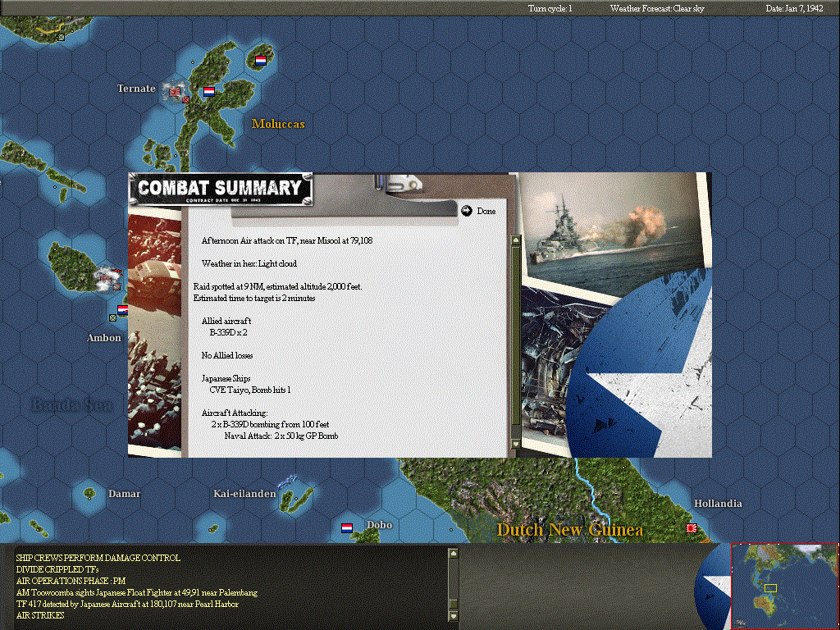The image size is (840, 630).
Task: Click the Ternate map label
Action: (136, 89)
